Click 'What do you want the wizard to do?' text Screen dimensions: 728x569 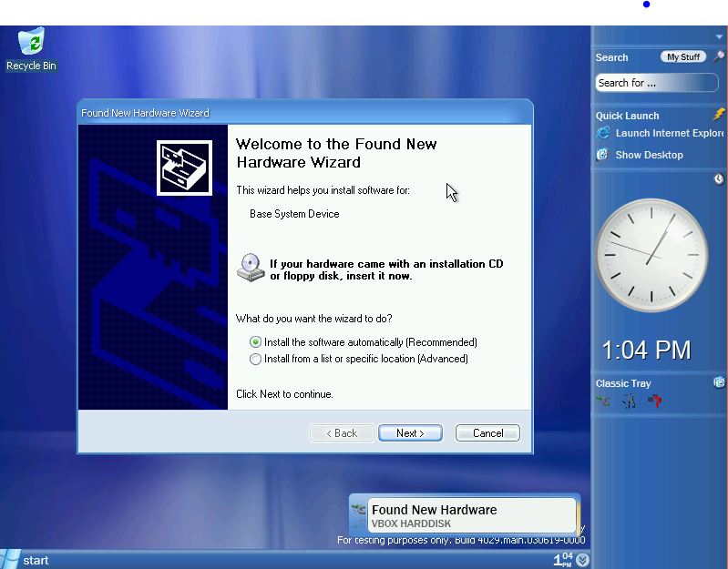(x=313, y=319)
